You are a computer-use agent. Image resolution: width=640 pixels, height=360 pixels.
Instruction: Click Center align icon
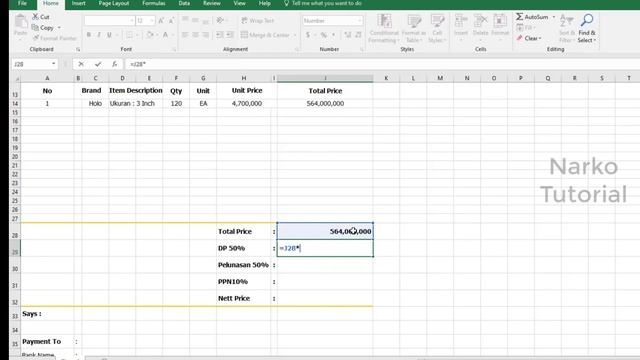195,35
